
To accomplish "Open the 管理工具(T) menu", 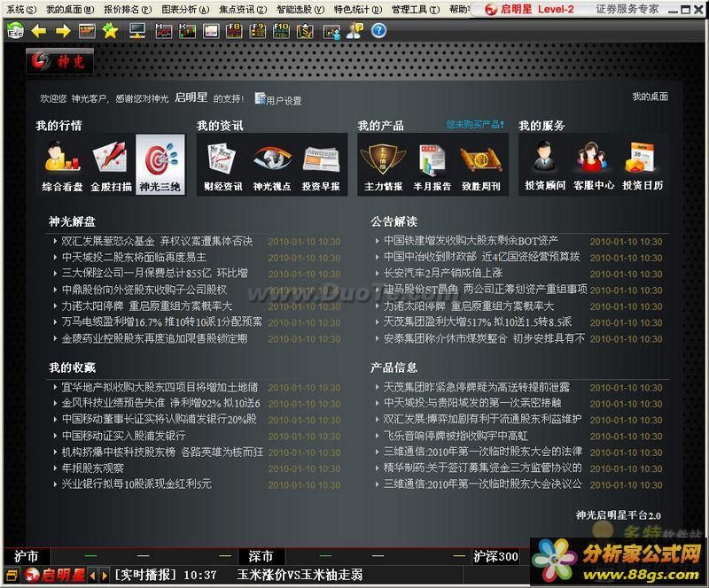I will pos(416,9).
